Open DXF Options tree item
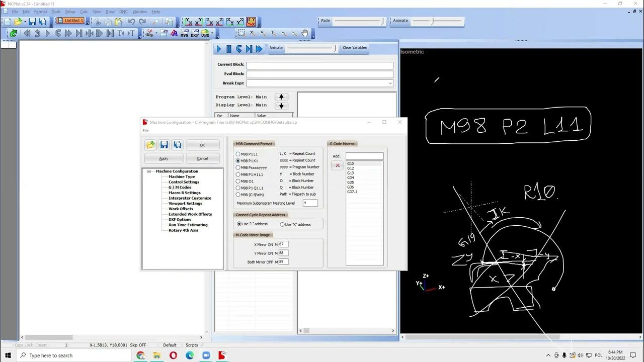This screenshot has width=644, height=362. (180, 220)
